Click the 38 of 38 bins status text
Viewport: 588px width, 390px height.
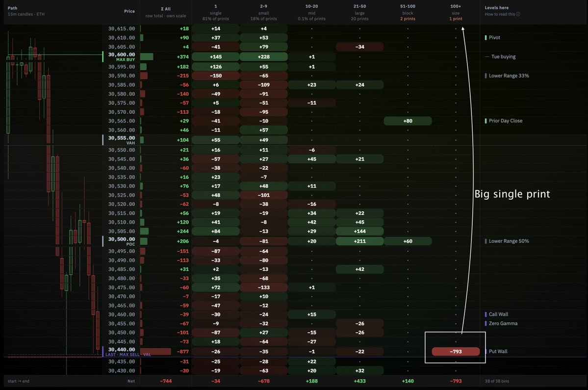(x=497, y=381)
